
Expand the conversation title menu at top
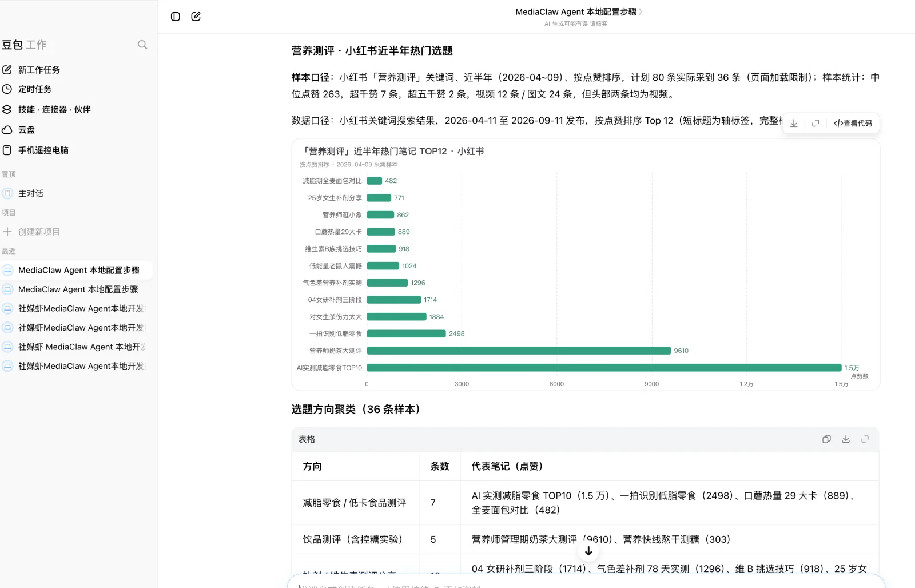point(579,11)
